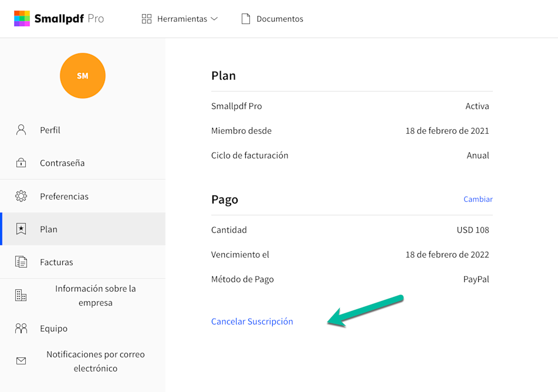
Task: Click the Documentos page icon
Action: [x=245, y=19]
